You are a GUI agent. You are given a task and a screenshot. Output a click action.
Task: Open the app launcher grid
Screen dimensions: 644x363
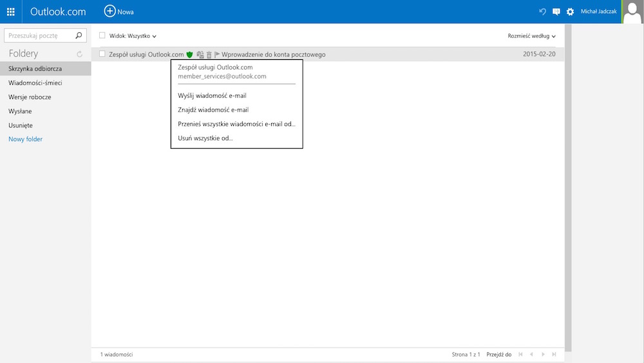11,12
